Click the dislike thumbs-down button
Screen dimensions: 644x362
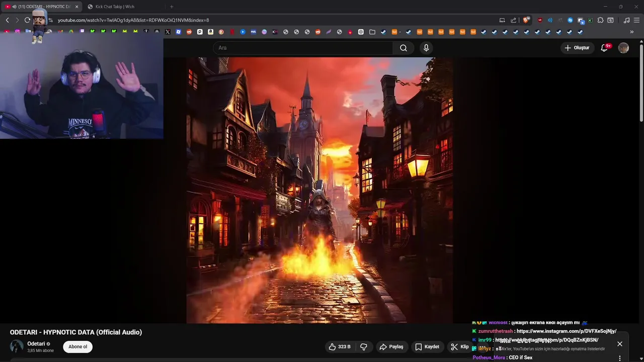pyautogui.click(x=364, y=346)
